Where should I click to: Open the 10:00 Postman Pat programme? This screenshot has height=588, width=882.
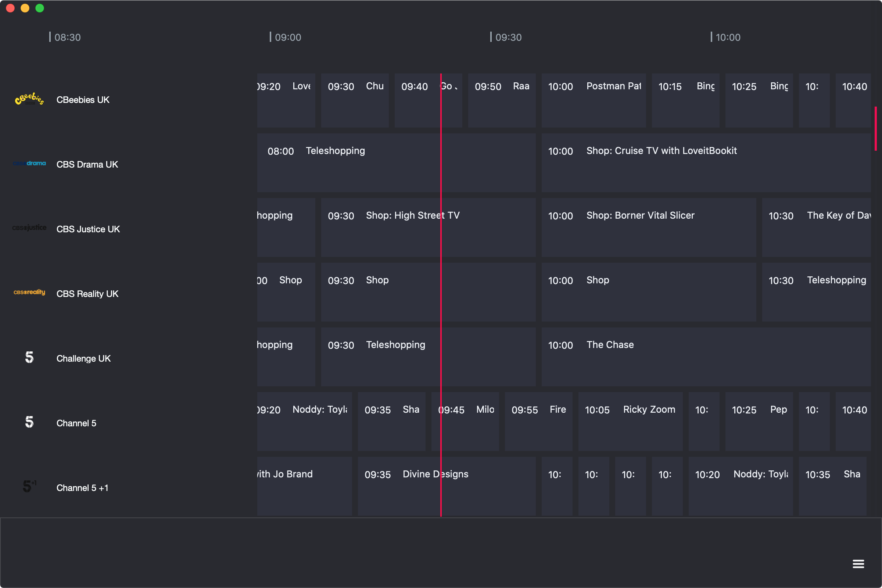coord(593,100)
